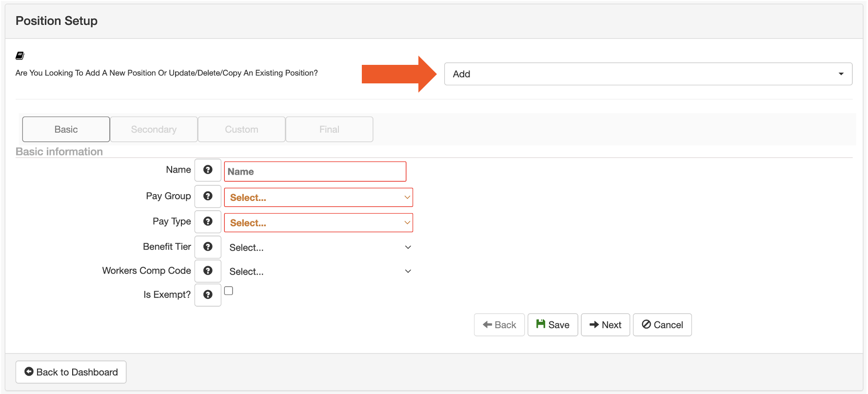Click the book icon under Position Setup
The width and height of the screenshot is (868, 394).
point(20,56)
